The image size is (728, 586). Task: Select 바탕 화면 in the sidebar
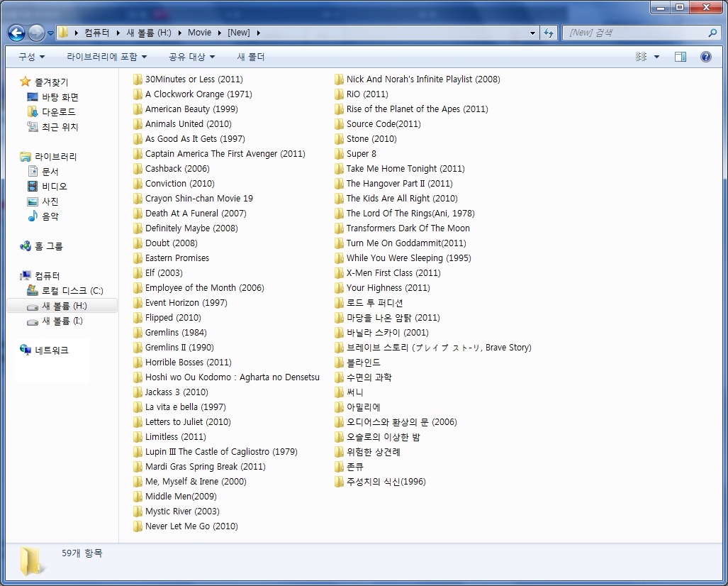click(60, 97)
